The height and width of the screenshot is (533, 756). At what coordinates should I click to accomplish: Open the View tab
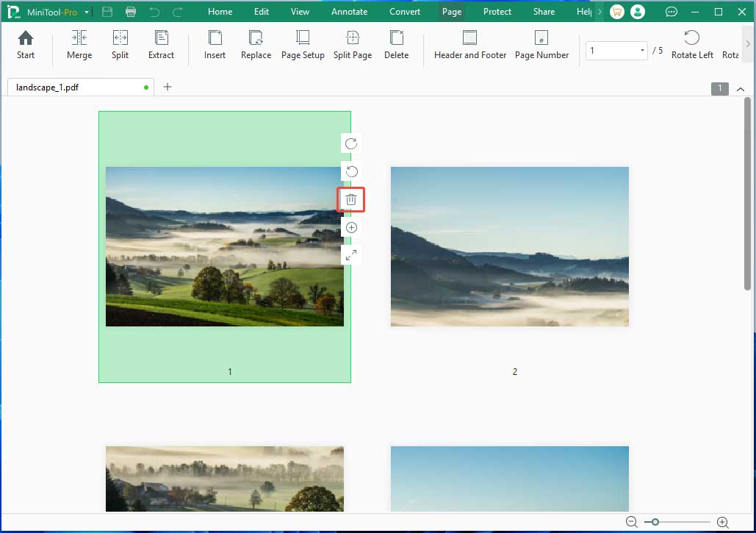tap(300, 12)
